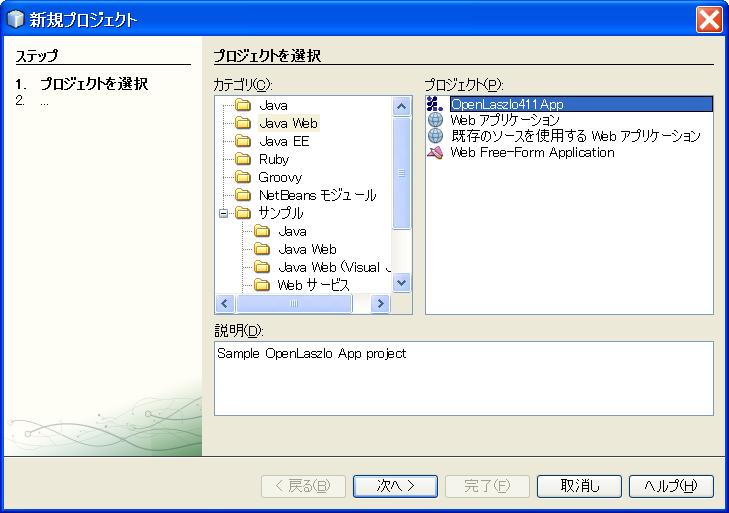
Task: Click the Web Free-Form Application icon
Action: click(435, 152)
